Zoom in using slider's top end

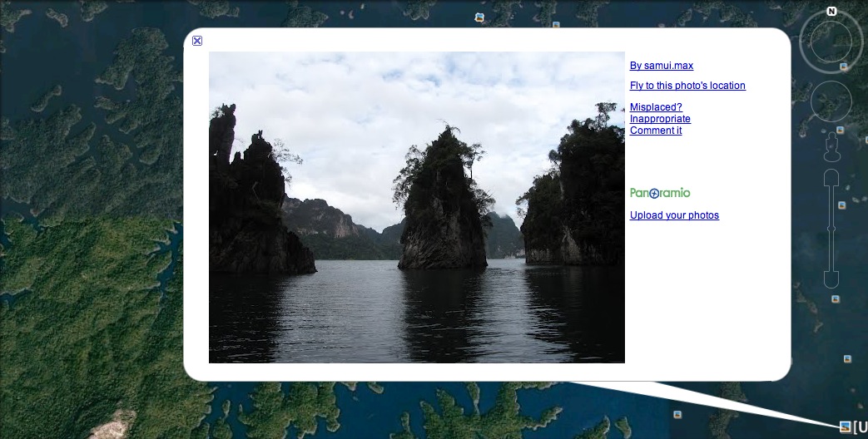pos(831,177)
